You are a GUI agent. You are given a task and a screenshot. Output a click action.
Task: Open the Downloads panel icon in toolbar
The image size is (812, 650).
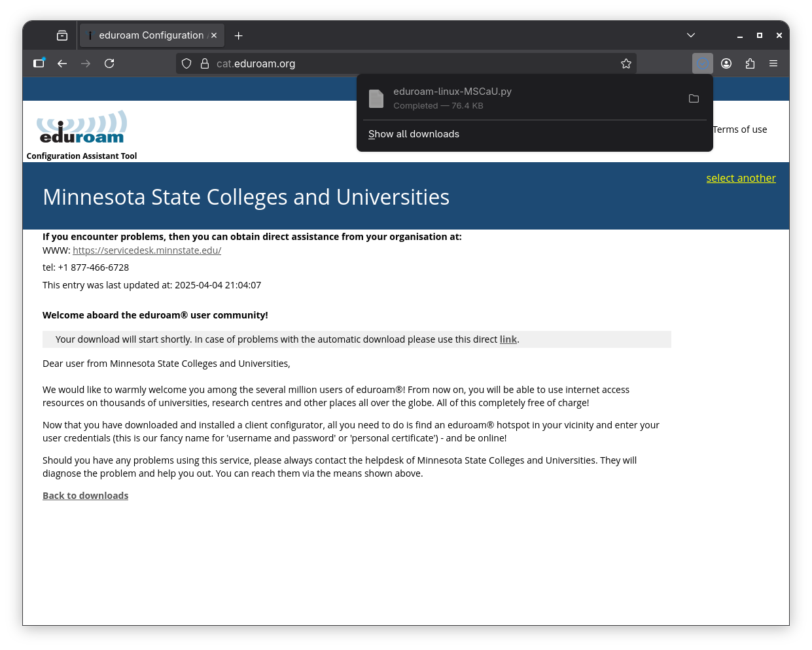coord(702,63)
